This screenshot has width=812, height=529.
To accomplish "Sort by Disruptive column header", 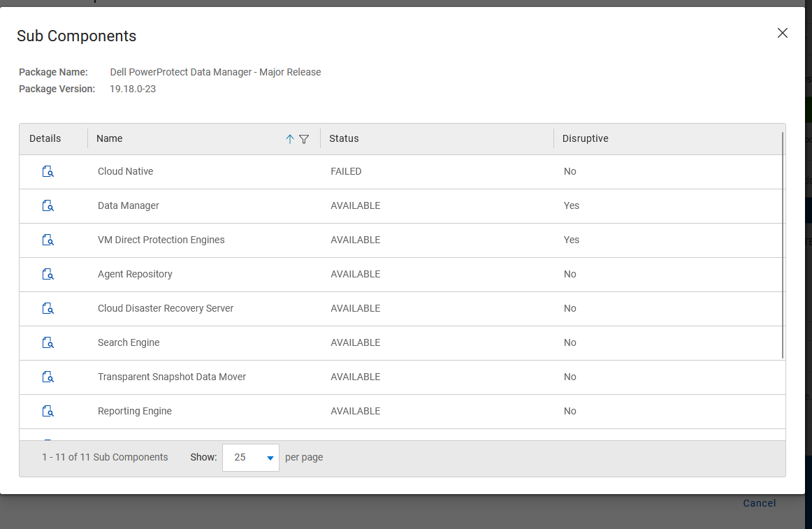I will [585, 139].
